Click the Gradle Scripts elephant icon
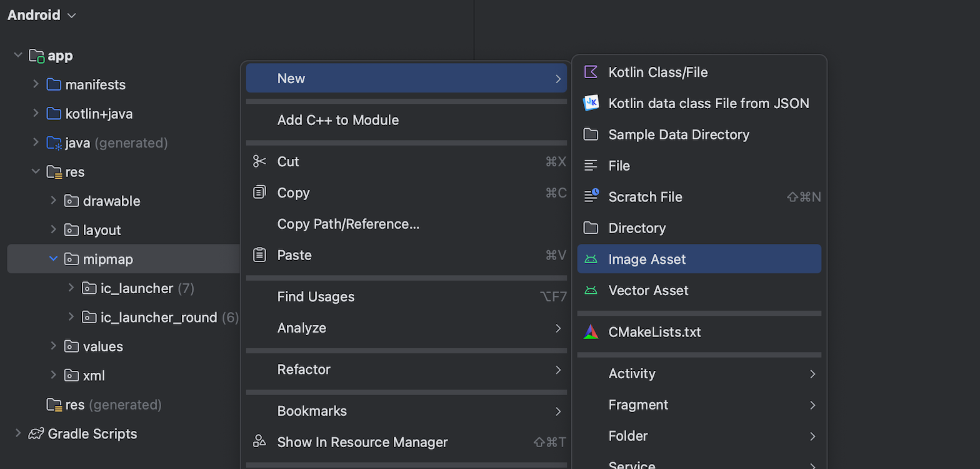Viewport: 980px width, 469px height. [36, 433]
